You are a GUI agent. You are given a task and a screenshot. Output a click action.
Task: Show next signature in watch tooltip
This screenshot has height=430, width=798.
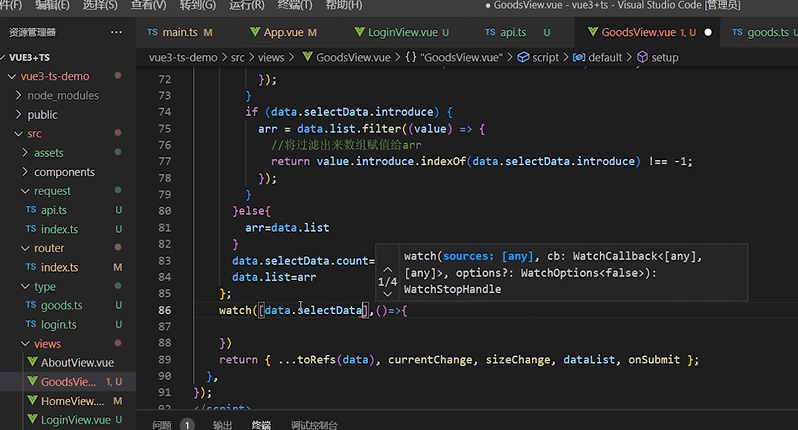pyautogui.click(x=387, y=294)
